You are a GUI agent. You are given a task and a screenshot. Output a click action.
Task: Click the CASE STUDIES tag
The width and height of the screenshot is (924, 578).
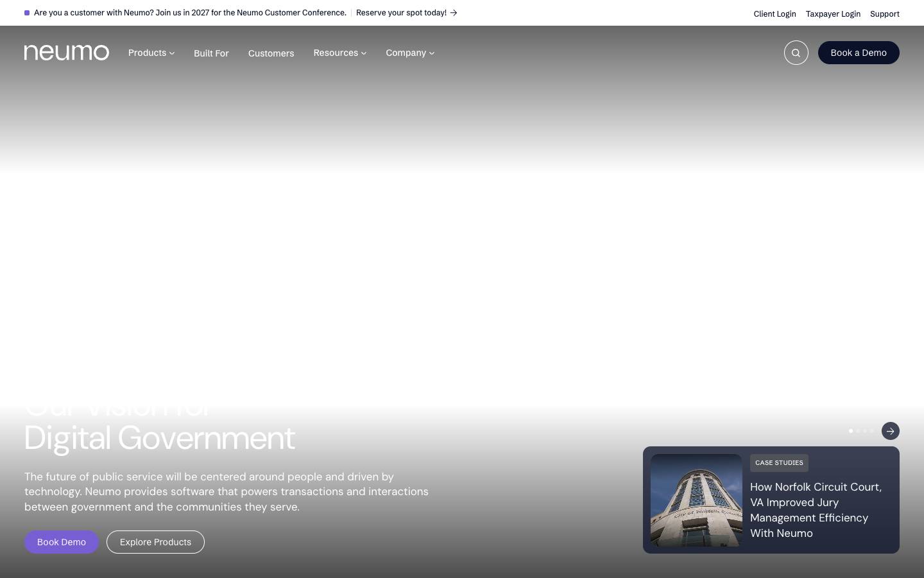pos(779,462)
